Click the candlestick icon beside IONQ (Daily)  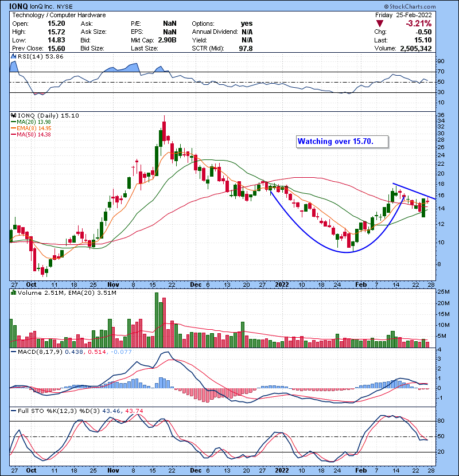[x=13, y=115]
